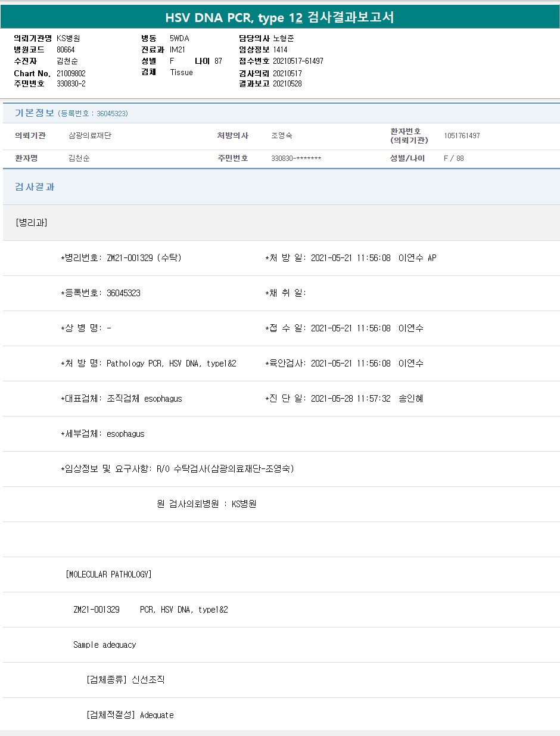Click the 병원코드 value 80664
The height and width of the screenshot is (736, 560).
[66, 49]
